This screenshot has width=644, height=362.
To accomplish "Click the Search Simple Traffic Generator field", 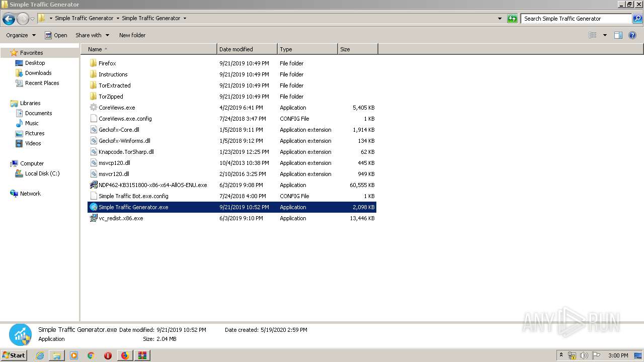I will pos(577,19).
